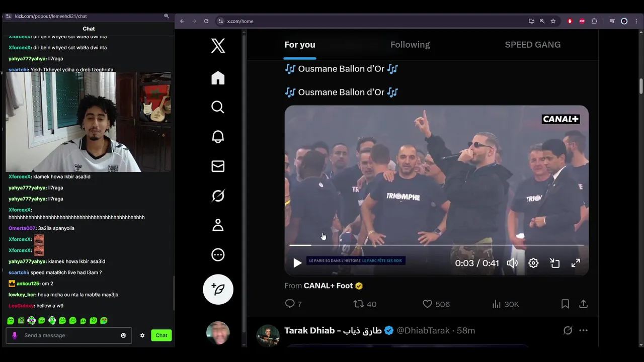
Task: Go back in the browser
Action: pos(182,21)
